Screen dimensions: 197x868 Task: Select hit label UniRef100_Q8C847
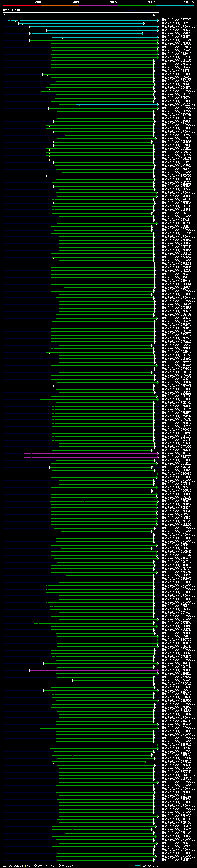[x=176, y=64]
